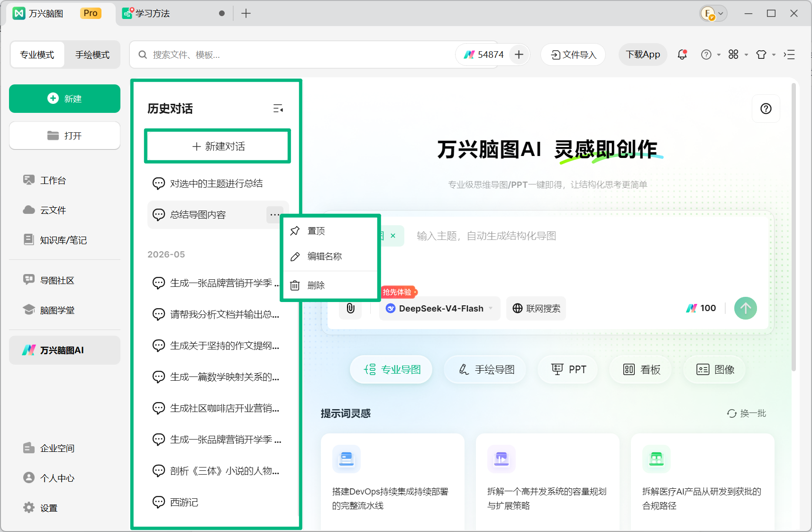Open conversation 对选中的主题进行总结

[218, 183]
